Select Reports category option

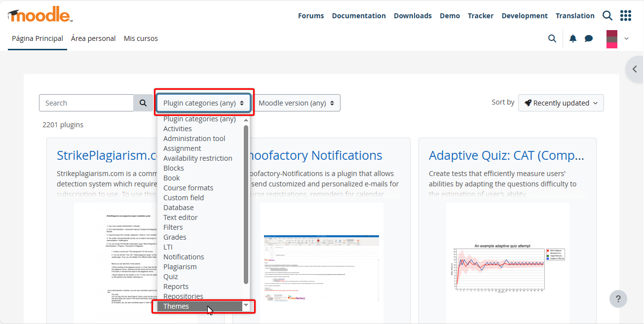(200, 287)
